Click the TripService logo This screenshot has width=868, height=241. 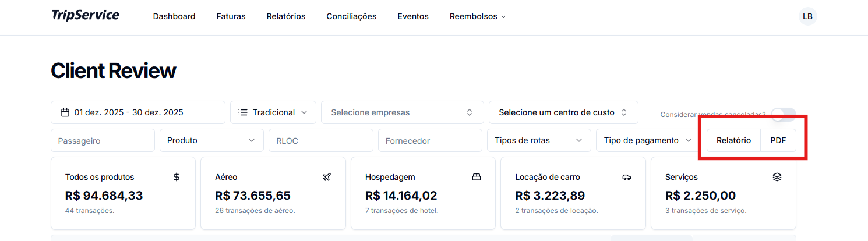[85, 16]
